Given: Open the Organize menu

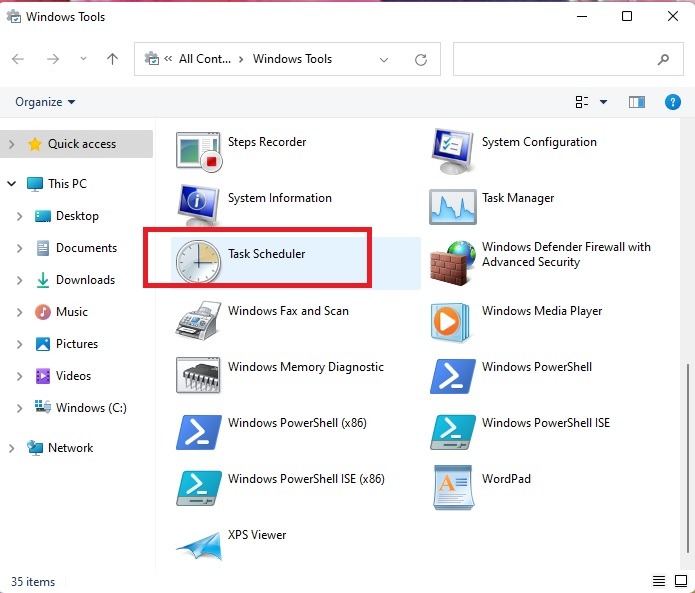Looking at the screenshot, I should point(45,102).
